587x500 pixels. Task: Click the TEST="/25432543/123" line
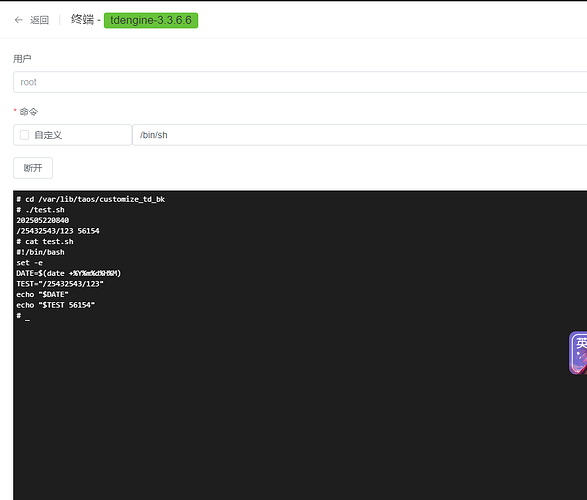click(x=60, y=284)
